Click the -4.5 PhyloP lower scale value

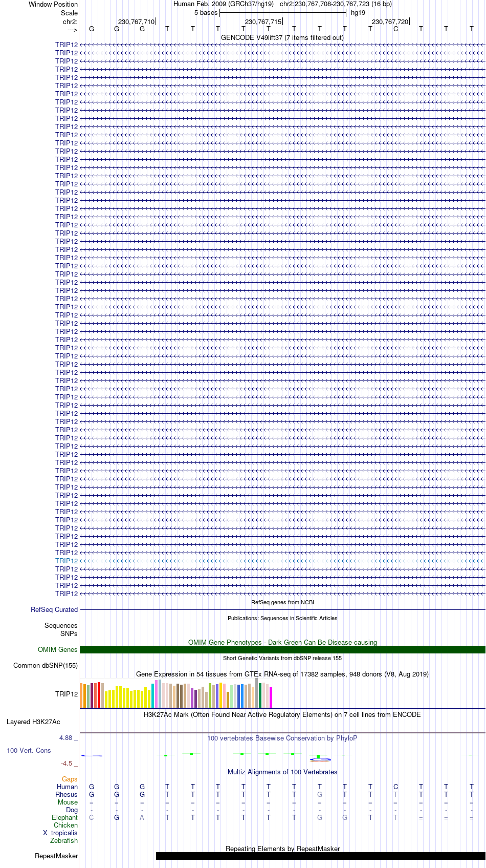tap(70, 764)
